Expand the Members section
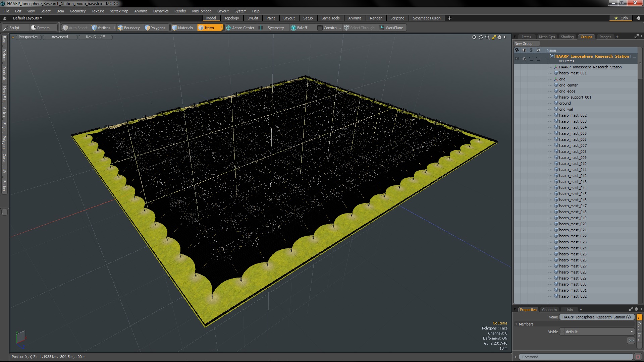Image resolution: width=644 pixels, height=362 pixels. click(x=517, y=324)
